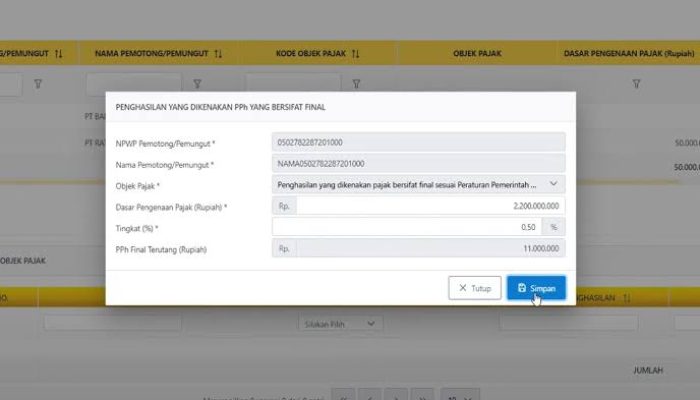Click the filter funnel under the leftmost column
Viewport: 700px width, 400px height.
click(37, 85)
